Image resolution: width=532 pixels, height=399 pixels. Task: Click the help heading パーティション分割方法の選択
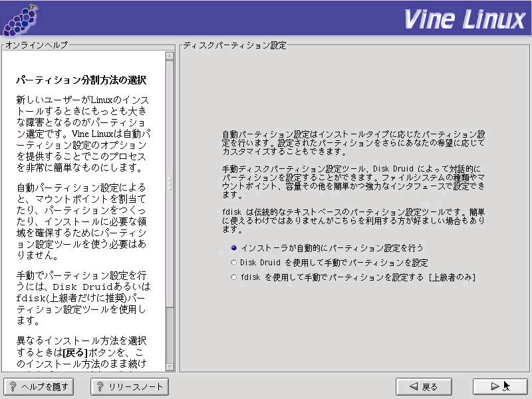pyautogui.click(x=81, y=80)
